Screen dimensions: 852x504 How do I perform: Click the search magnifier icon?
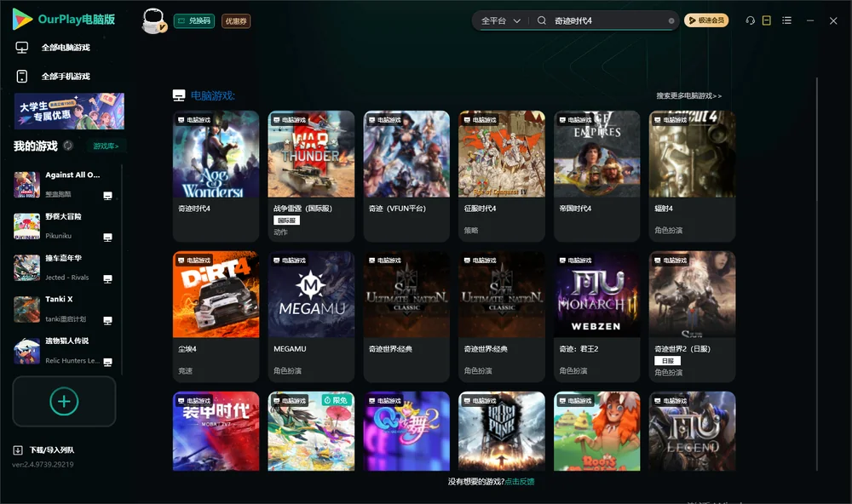pyautogui.click(x=542, y=20)
